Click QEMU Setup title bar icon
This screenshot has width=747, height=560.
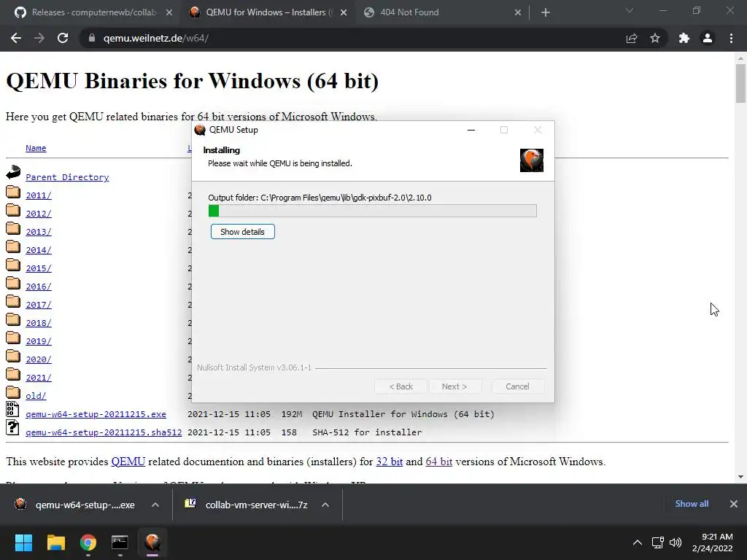(x=200, y=130)
